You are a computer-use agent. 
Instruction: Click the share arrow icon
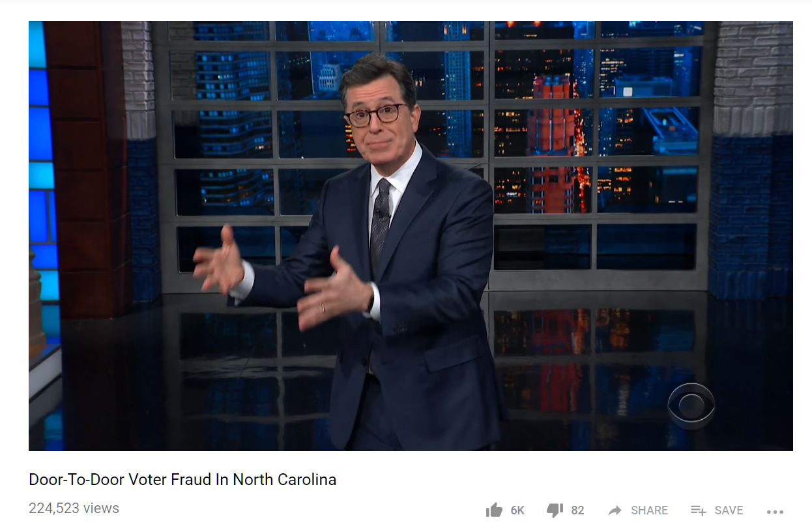[x=615, y=510]
